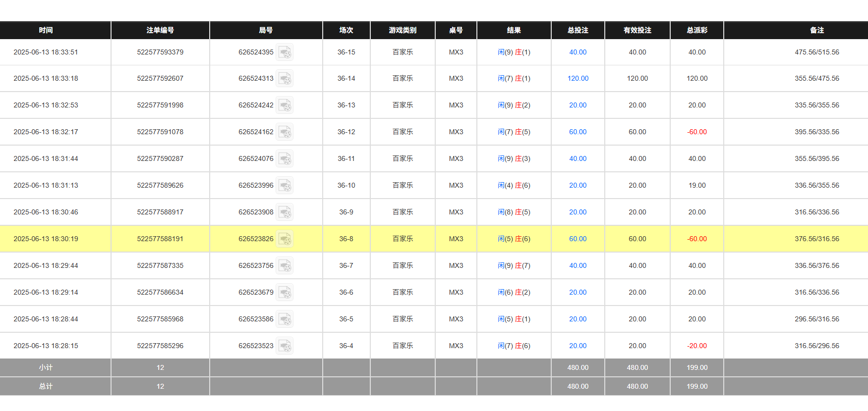Click total bet link for order 522577585296
Viewport: 868px width, 411px height.
578,346
